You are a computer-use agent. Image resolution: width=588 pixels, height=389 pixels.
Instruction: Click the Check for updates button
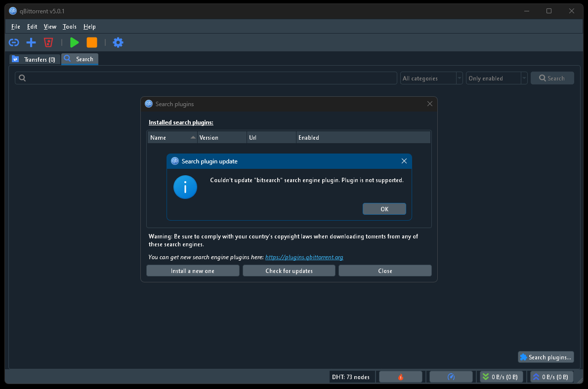pyautogui.click(x=289, y=271)
